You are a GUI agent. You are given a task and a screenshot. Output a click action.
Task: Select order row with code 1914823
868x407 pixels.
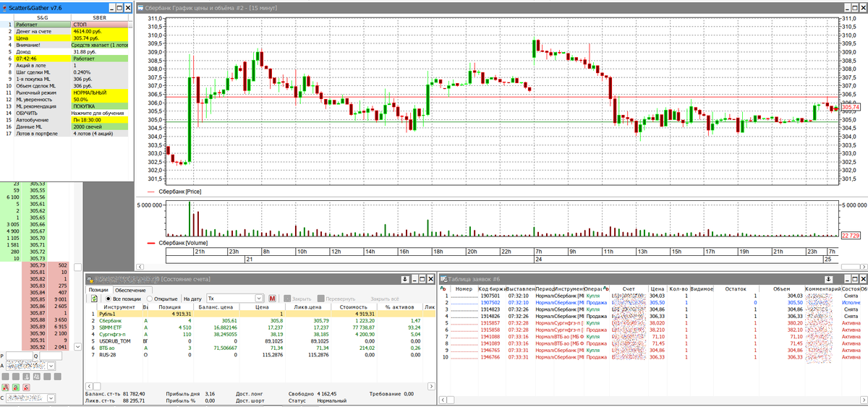pyautogui.click(x=653, y=309)
